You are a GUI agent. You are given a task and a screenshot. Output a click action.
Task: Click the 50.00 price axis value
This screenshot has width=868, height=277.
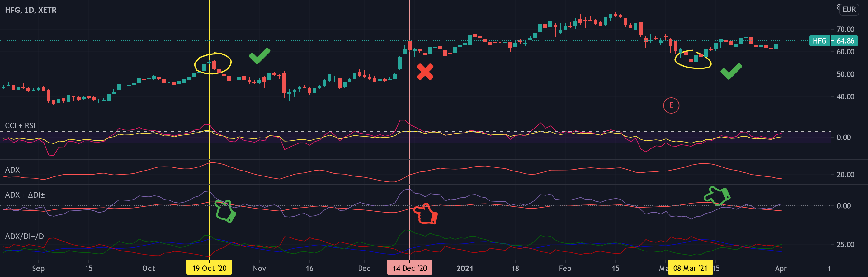845,74
